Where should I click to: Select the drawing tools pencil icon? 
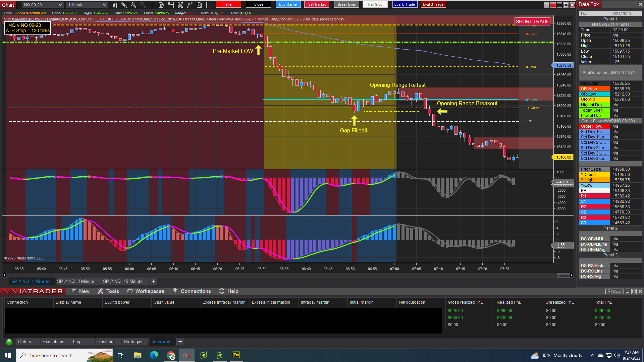click(x=124, y=5)
